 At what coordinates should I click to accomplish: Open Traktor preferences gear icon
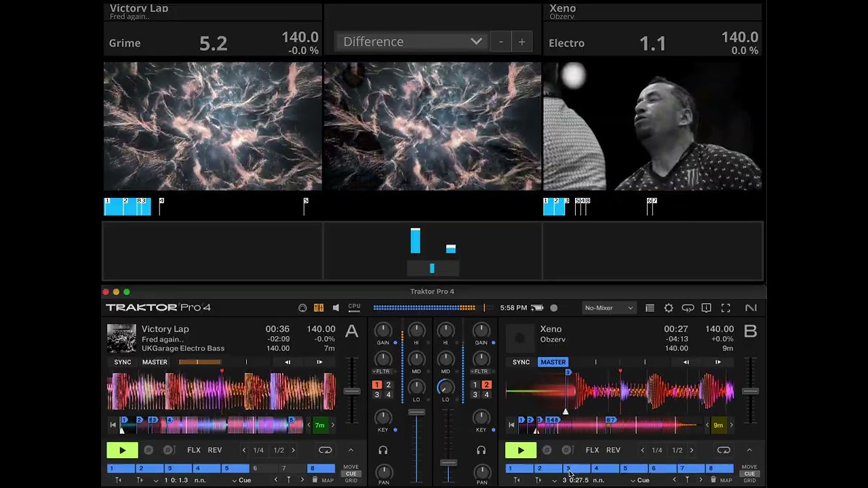click(x=669, y=308)
